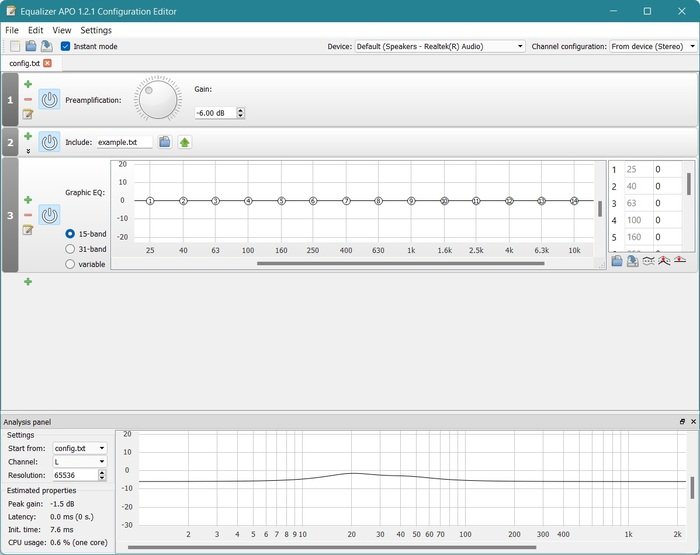Open the Channel configuration dropdown
700x555 pixels.
(653, 46)
